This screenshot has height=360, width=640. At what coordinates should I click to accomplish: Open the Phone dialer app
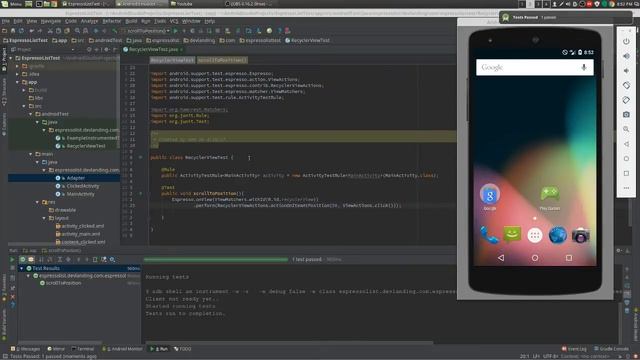tap(489, 236)
